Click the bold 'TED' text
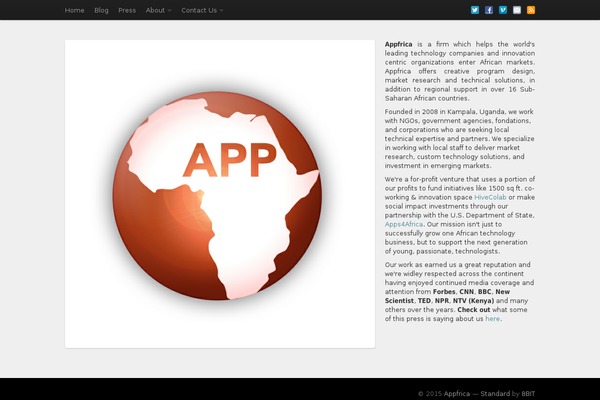The width and height of the screenshot is (600, 400). click(x=424, y=301)
